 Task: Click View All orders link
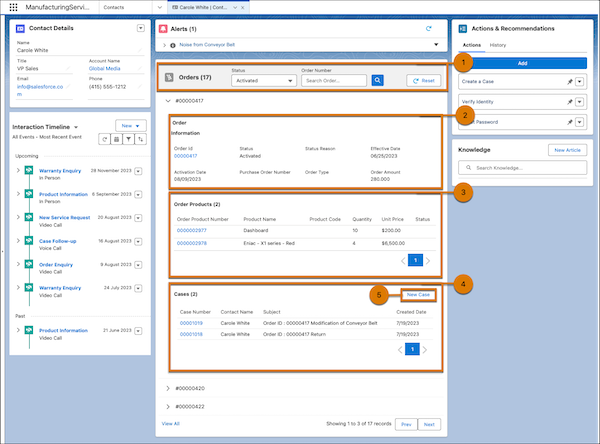click(170, 424)
